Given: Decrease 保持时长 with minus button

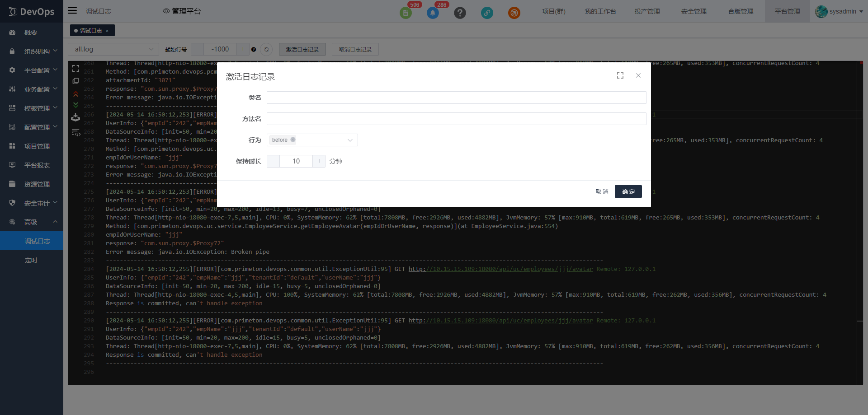Looking at the screenshot, I should [274, 161].
